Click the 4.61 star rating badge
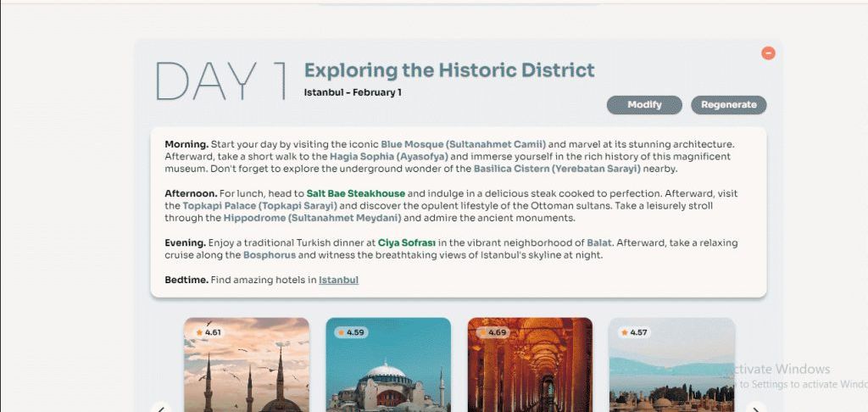This screenshot has width=868, height=412. pyautogui.click(x=209, y=333)
